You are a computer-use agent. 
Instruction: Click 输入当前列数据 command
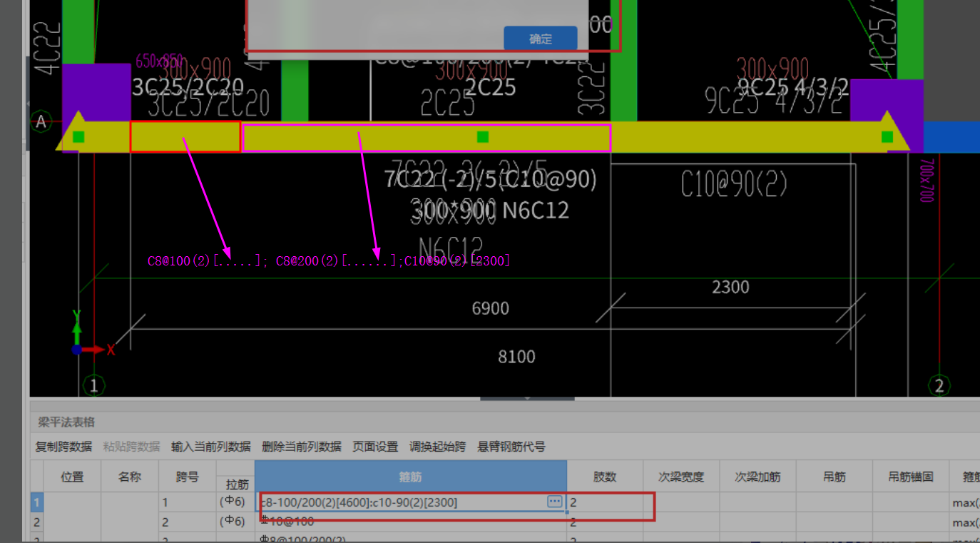click(211, 447)
